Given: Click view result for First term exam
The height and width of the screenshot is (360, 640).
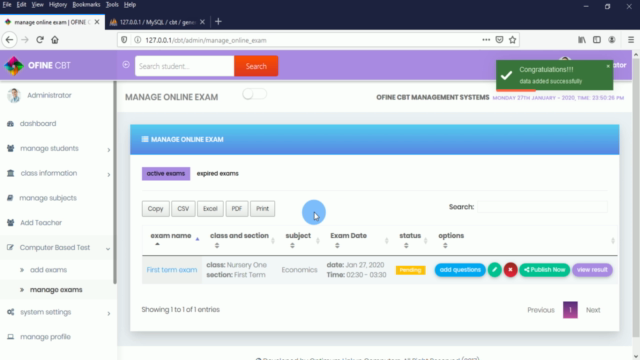Looking at the screenshot, I should pos(592,270).
